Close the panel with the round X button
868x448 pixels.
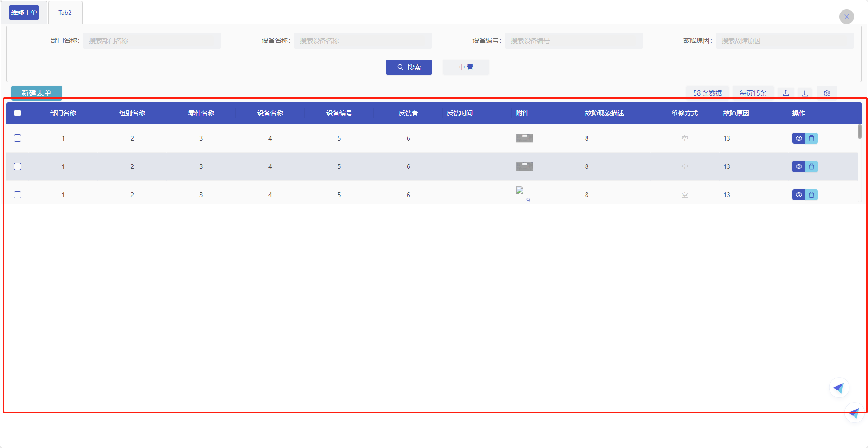(846, 17)
